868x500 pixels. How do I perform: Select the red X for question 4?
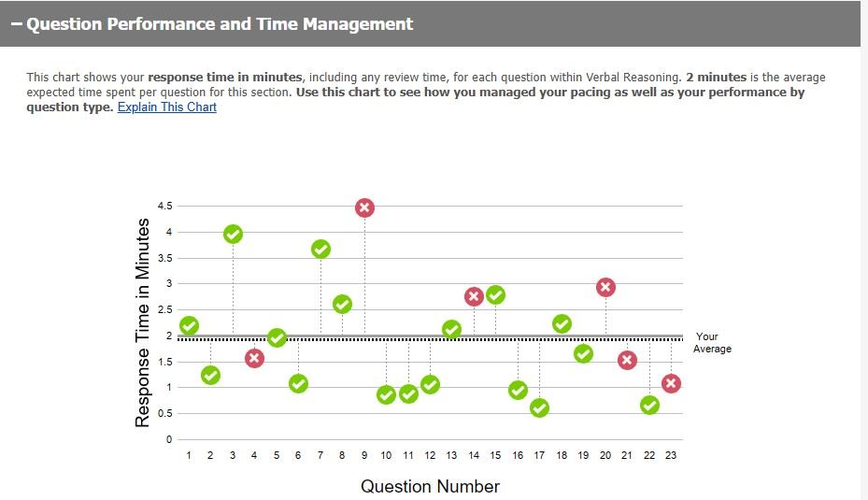click(x=254, y=358)
